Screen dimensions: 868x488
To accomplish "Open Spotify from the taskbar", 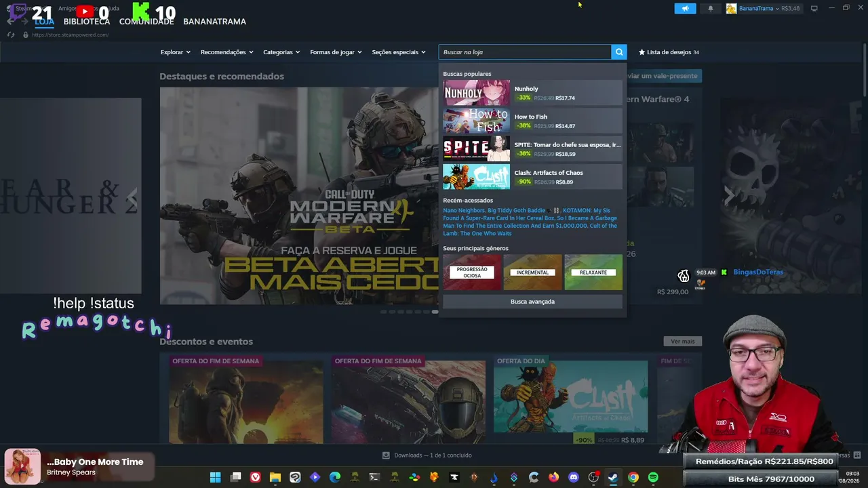I will point(653,477).
